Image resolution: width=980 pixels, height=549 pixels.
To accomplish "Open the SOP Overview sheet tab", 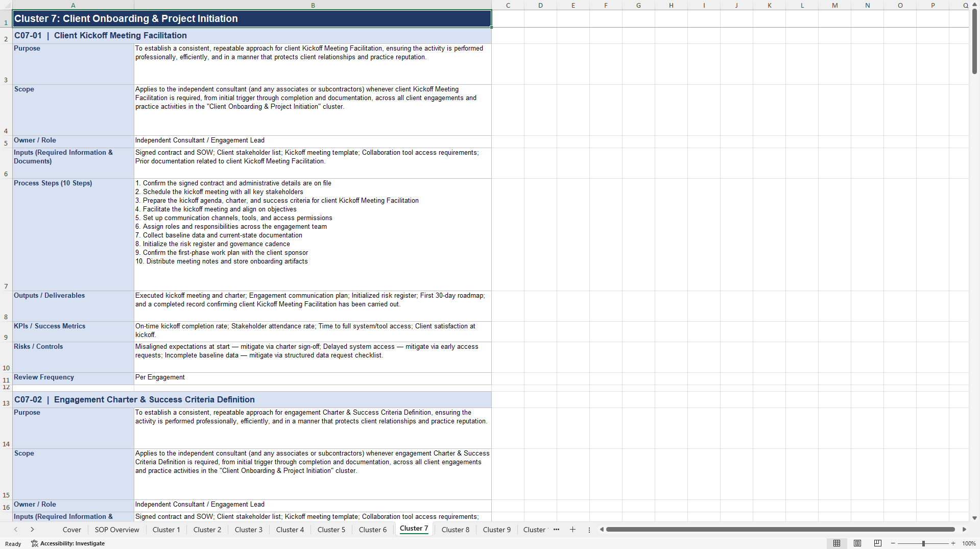I will pos(117,530).
